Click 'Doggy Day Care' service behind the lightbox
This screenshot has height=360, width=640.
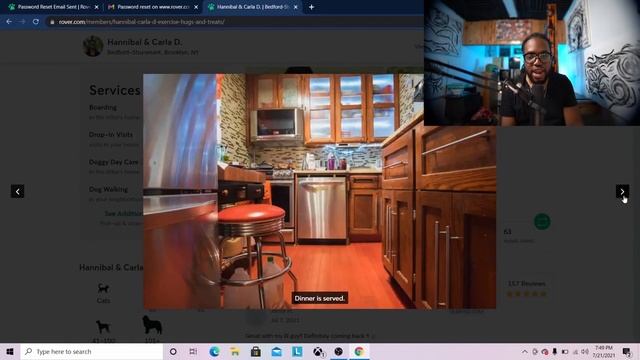pos(114,162)
